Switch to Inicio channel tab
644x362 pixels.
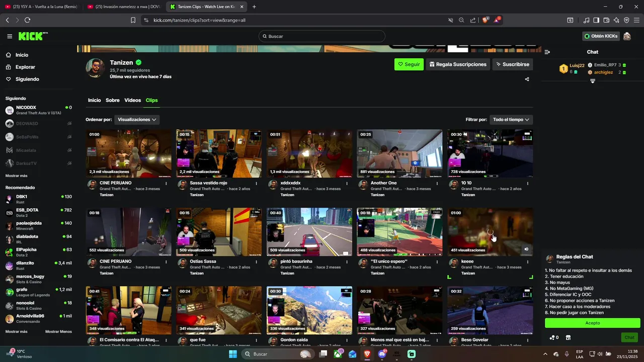[94, 100]
